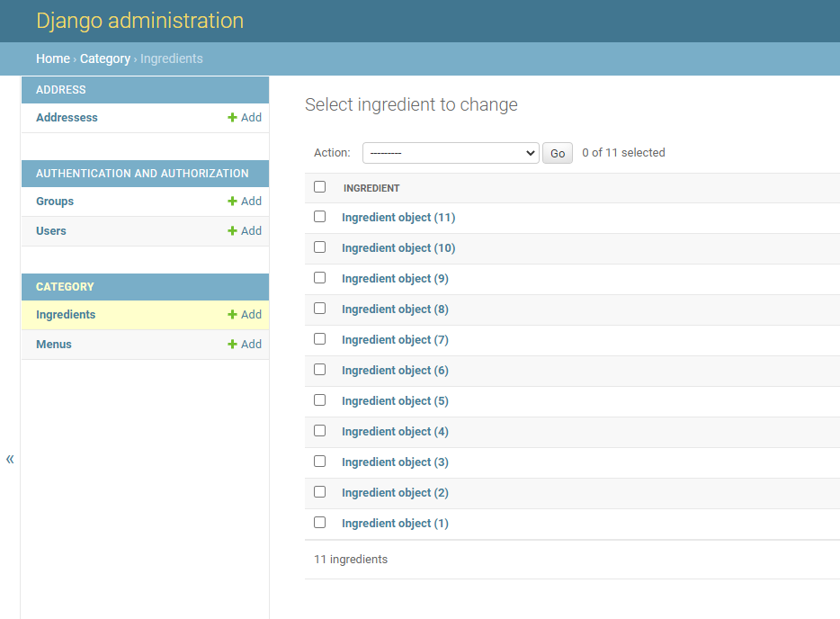Open Users in the sidebar
The image size is (840, 619).
click(x=51, y=231)
